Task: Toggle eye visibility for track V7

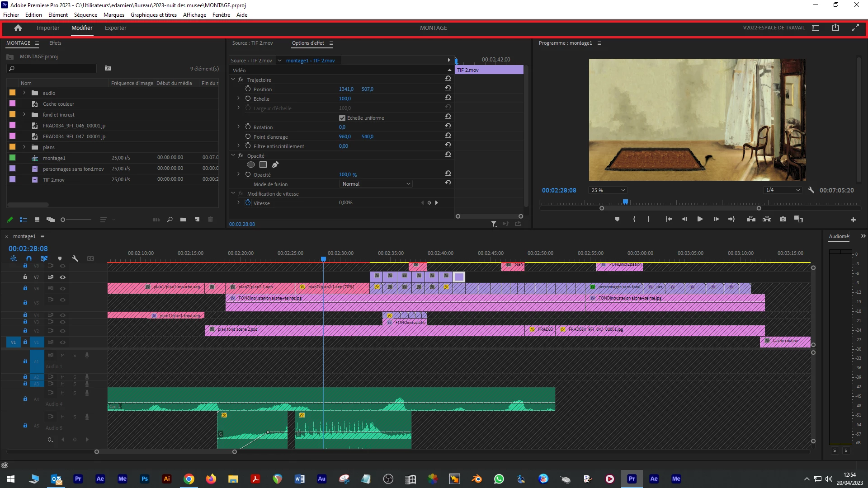Action: pos(63,277)
